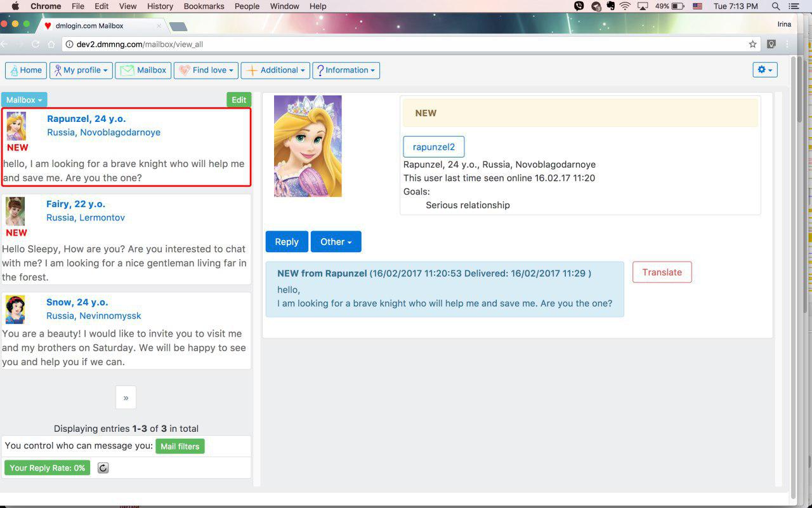View Rapunzel's large profile photo
The image size is (812, 508).
tap(308, 146)
